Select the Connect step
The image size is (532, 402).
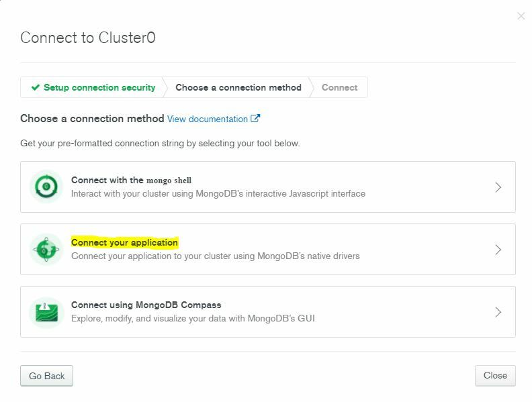pos(339,87)
